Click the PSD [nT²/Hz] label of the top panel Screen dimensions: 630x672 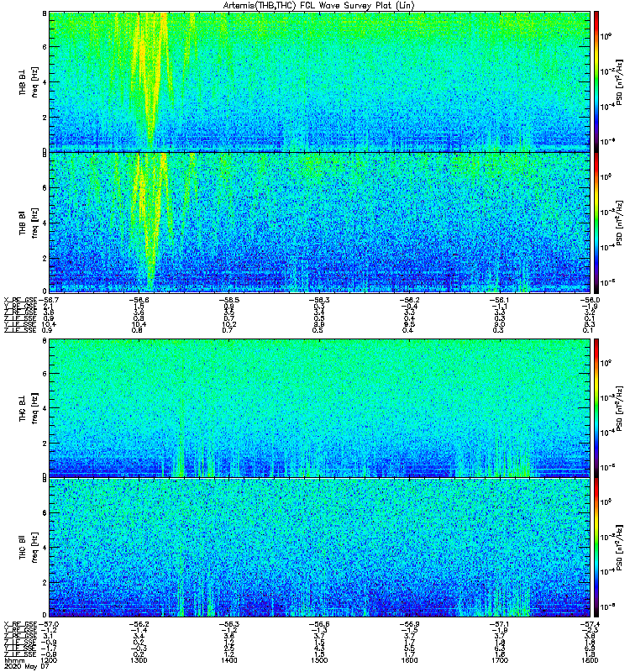[620, 81]
